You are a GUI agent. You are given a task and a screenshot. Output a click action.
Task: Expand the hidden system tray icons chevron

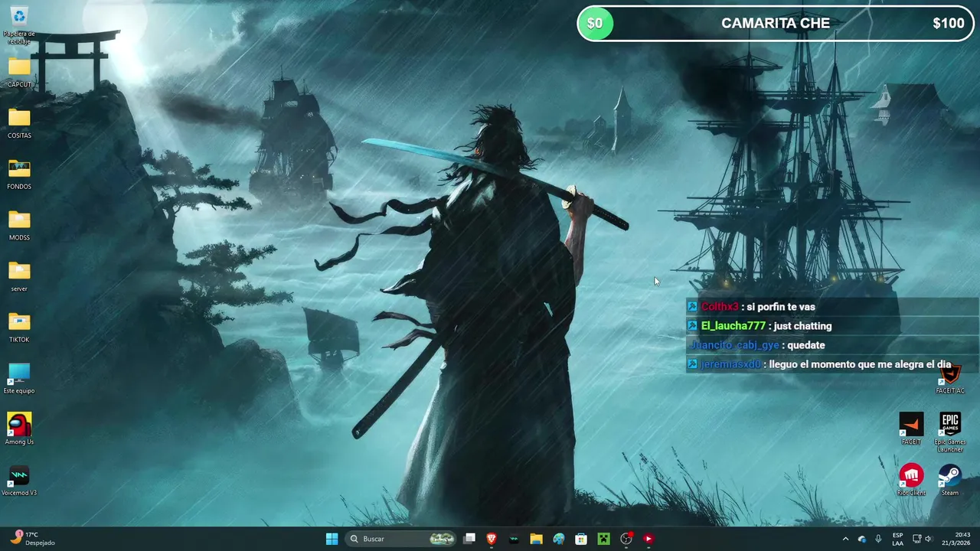(845, 539)
